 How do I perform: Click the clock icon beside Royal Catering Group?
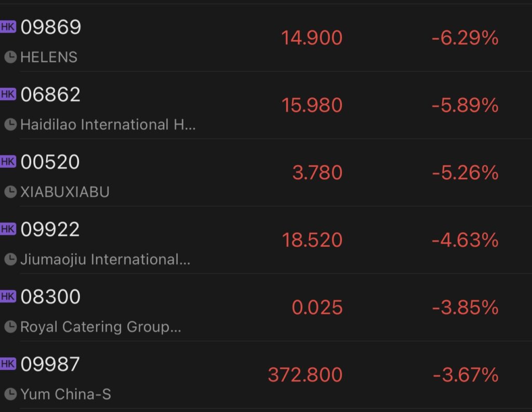[10, 327]
